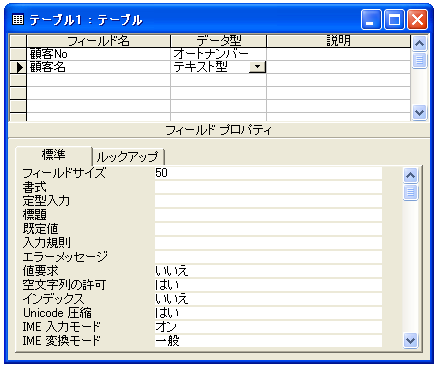435x368 pixels.
Task: Select the IME 入力モード value オン
Action: coord(268,327)
